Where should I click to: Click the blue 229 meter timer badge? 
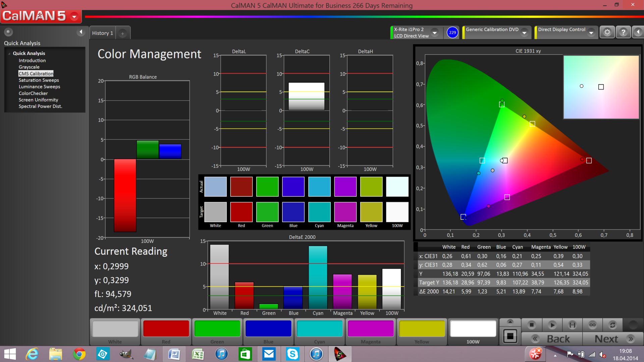pyautogui.click(x=452, y=33)
